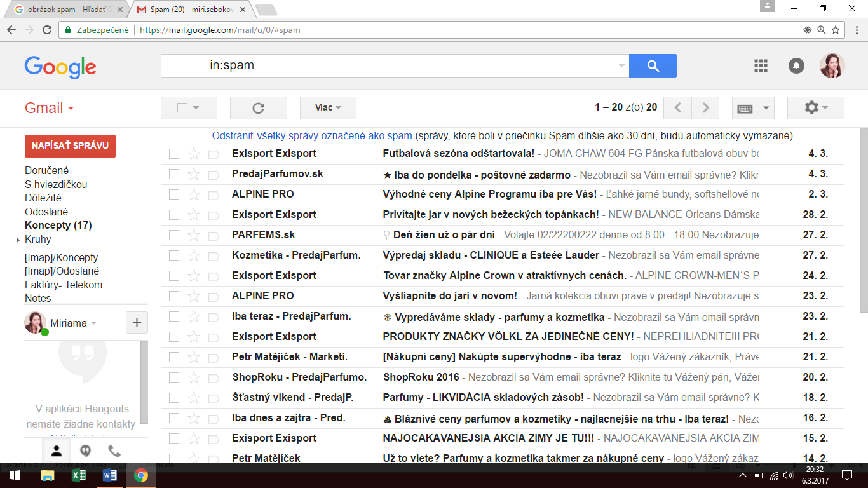This screenshot has width=868, height=488.
Task: Open the input tools keyboard icon
Action: tap(745, 108)
